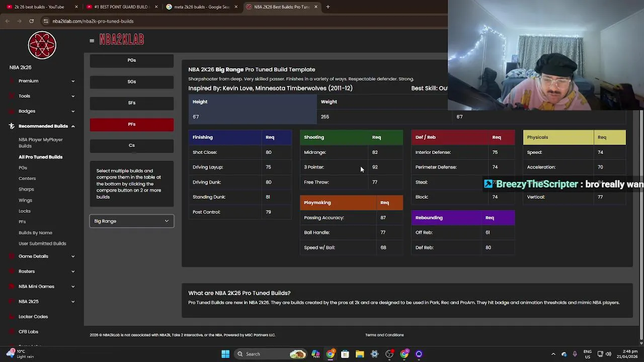Click the volume speaker icon in tray
Viewport: 644px width, 362px height.
tap(608, 354)
